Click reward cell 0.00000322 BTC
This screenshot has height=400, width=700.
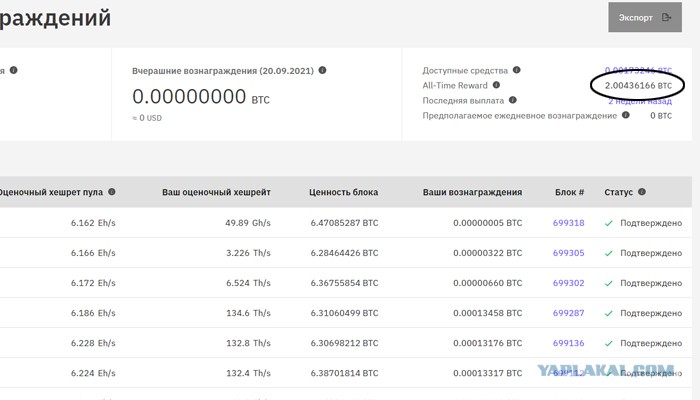coord(488,253)
